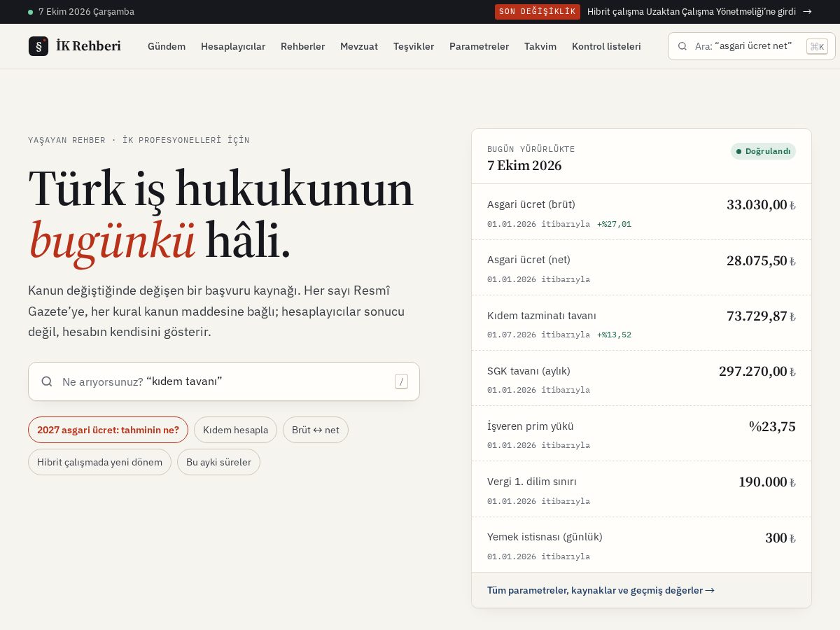The image size is (840, 630).
Task: Open the Gündem menu item
Action: point(167,46)
